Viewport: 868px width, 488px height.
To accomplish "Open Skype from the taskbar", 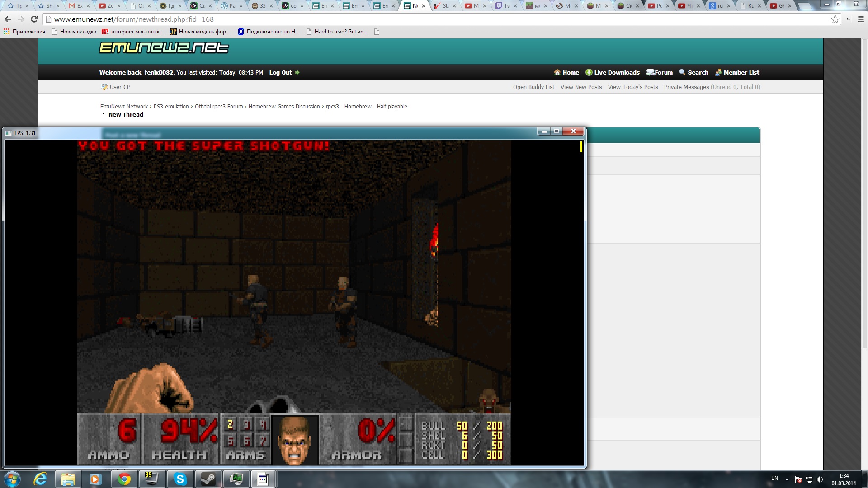I will click(180, 479).
